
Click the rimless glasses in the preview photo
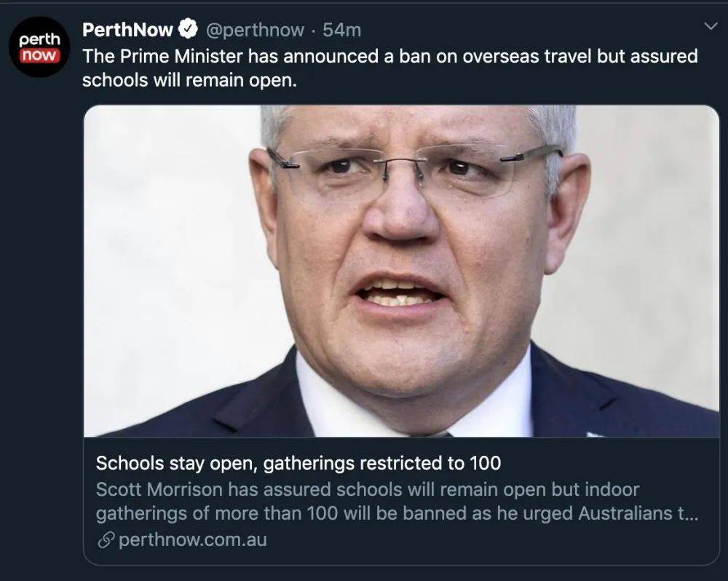pyautogui.click(x=415, y=171)
